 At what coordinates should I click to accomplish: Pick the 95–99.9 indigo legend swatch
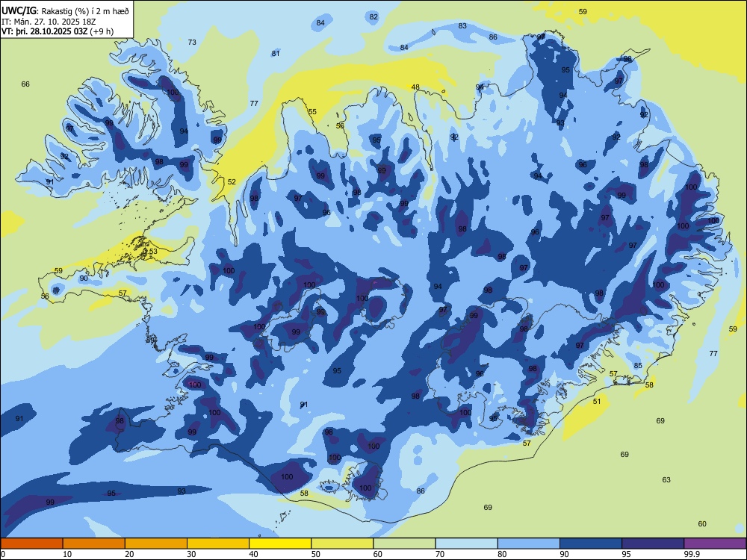[x=653, y=544]
